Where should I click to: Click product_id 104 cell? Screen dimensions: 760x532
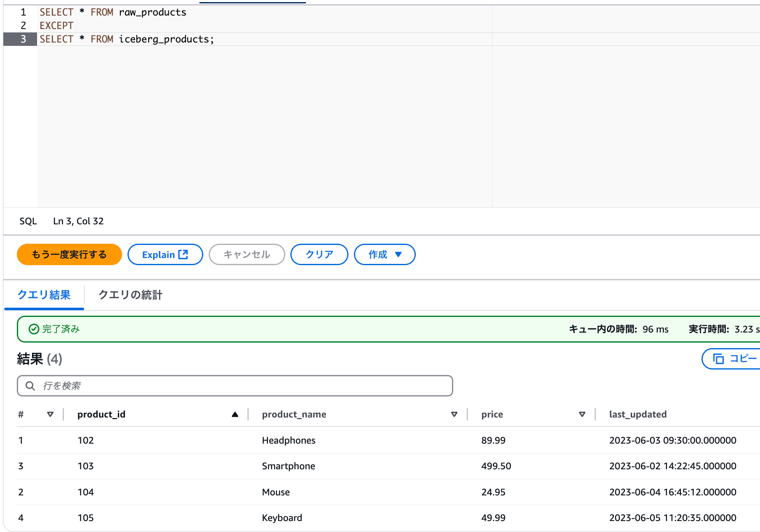point(85,492)
